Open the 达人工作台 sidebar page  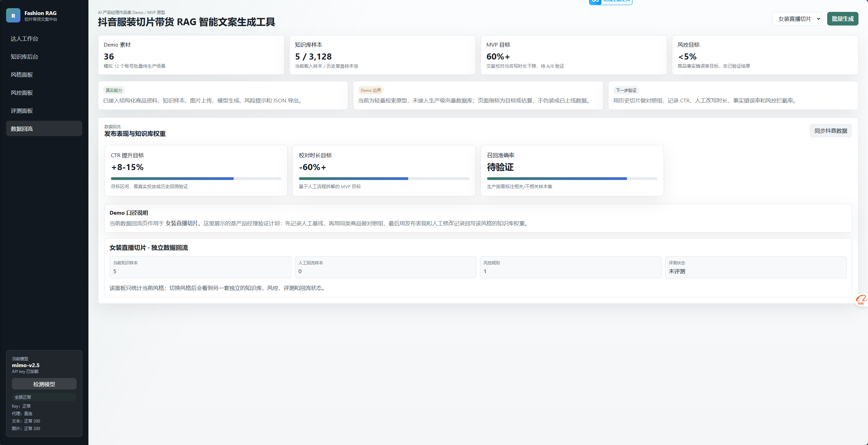44,38
